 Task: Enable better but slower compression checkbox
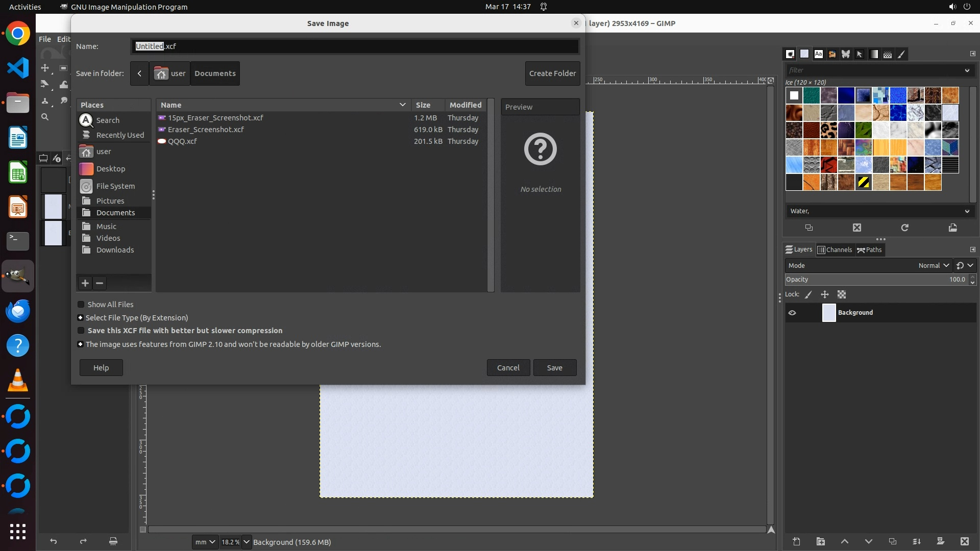tap(81, 331)
